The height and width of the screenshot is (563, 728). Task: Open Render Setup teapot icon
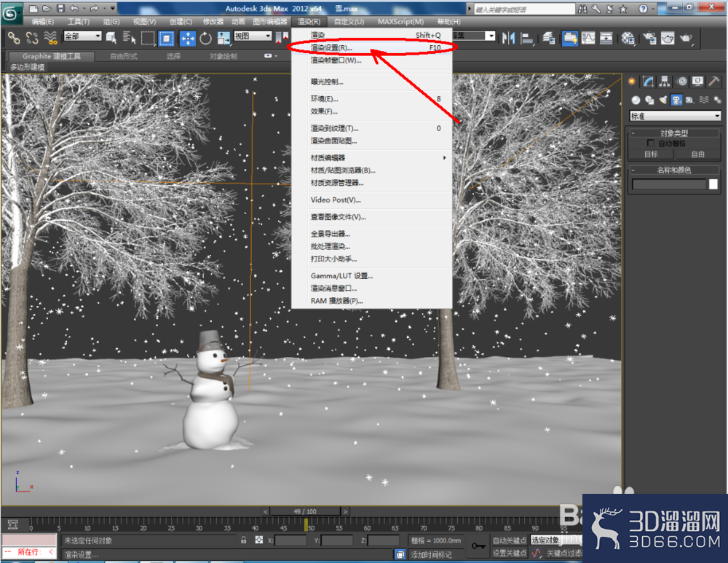coord(649,38)
